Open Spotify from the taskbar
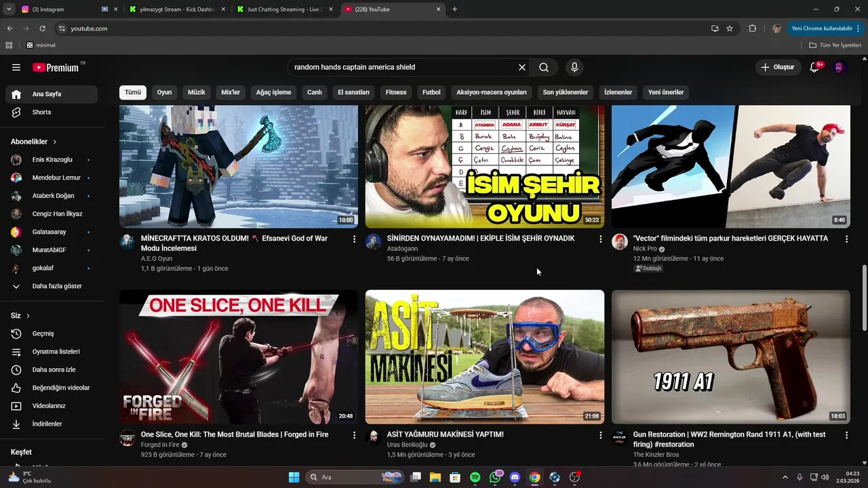 475,477
